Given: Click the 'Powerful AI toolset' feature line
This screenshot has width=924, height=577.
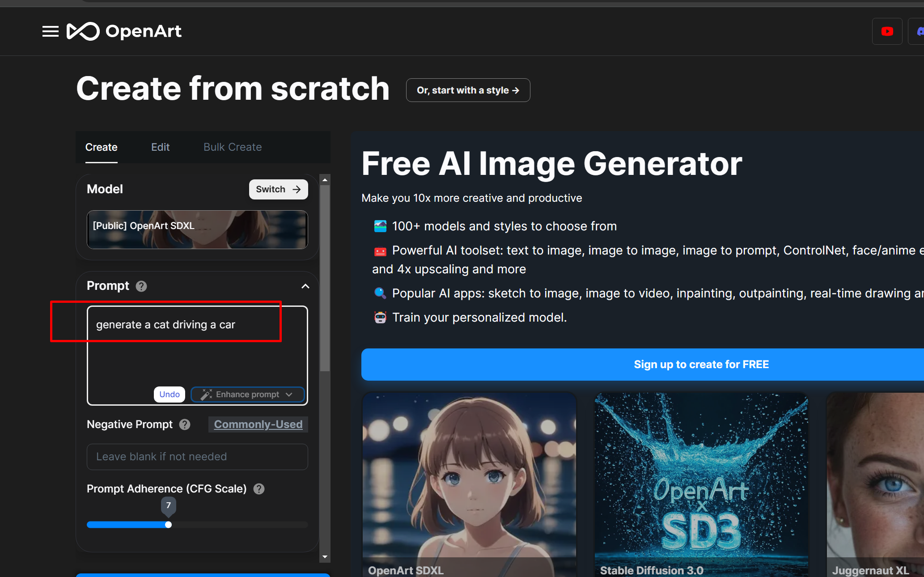Looking at the screenshot, I should [x=648, y=259].
